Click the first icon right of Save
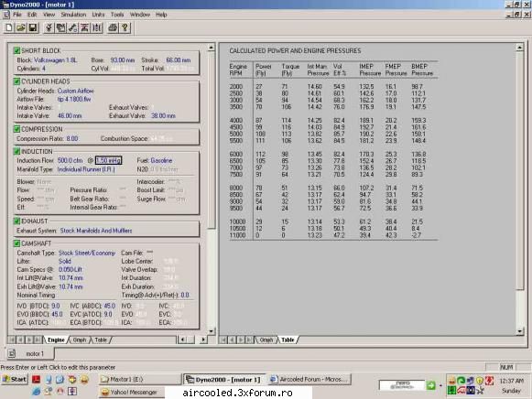Viewport: 532px width, 399px height. coord(49,27)
